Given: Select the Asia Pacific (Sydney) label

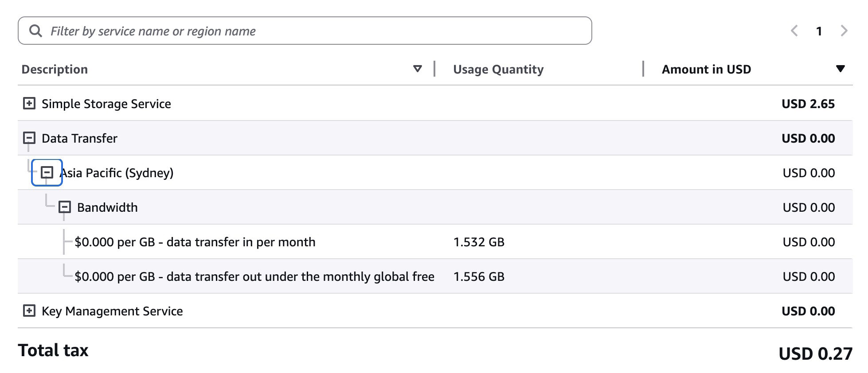Looking at the screenshot, I should click(x=117, y=173).
